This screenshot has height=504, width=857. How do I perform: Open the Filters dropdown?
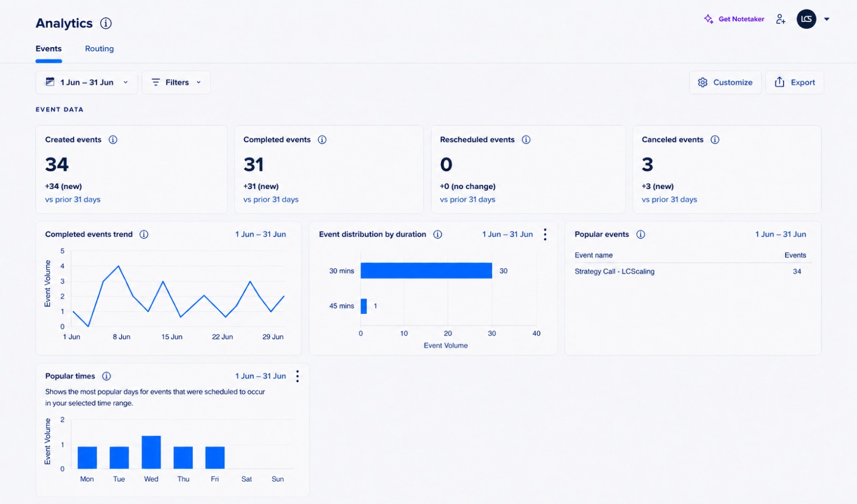coord(176,82)
